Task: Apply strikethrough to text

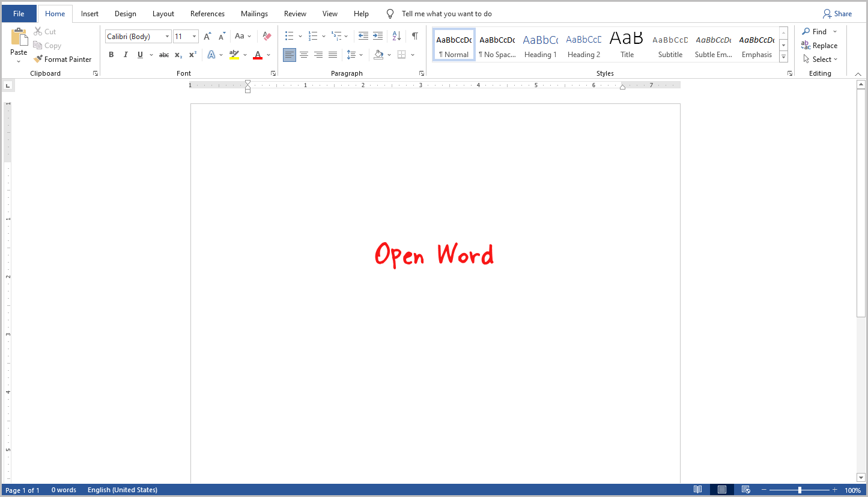Action: (x=163, y=55)
